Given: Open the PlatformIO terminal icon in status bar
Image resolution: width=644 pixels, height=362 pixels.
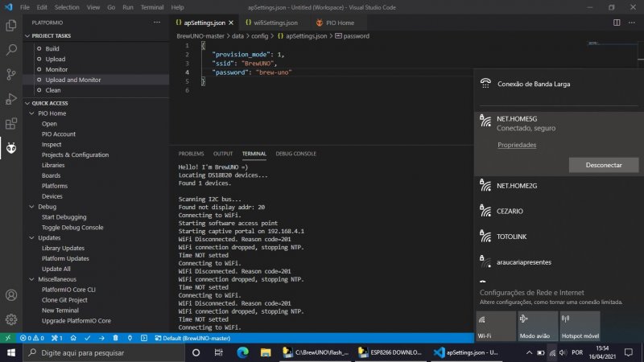Looking at the screenshot, I should pyautogui.click(x=144, y=338).
